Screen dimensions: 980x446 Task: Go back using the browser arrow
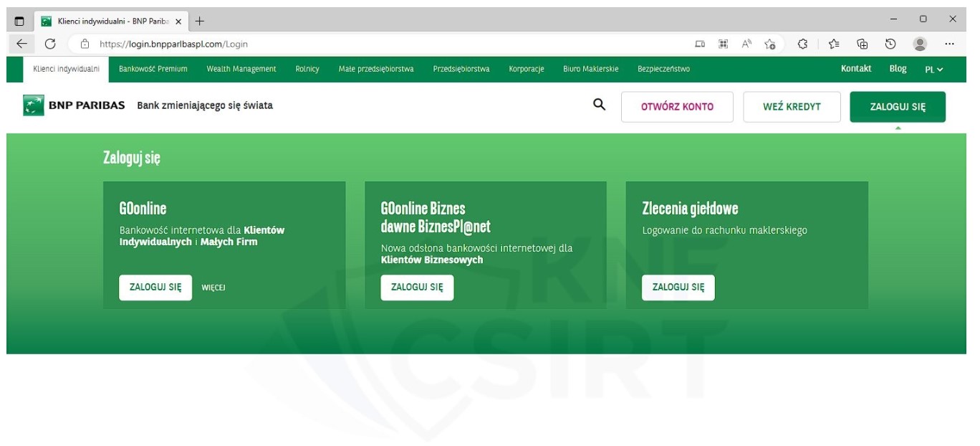21,44
